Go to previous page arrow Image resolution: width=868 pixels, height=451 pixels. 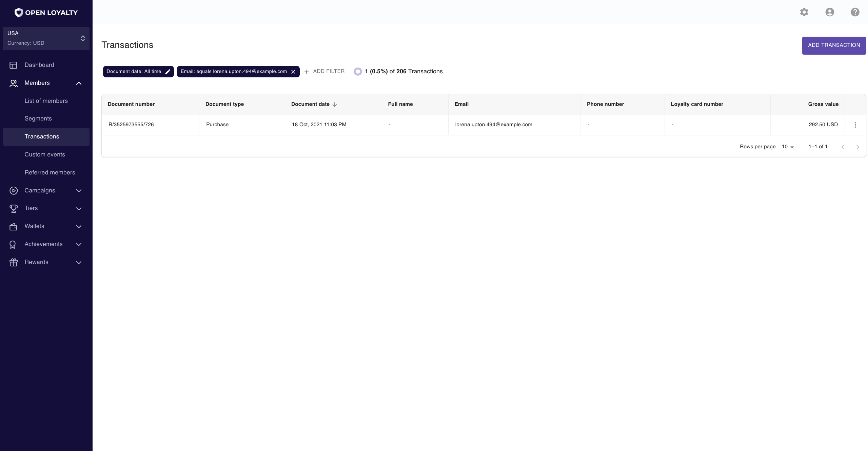click(x=843, y=147)
